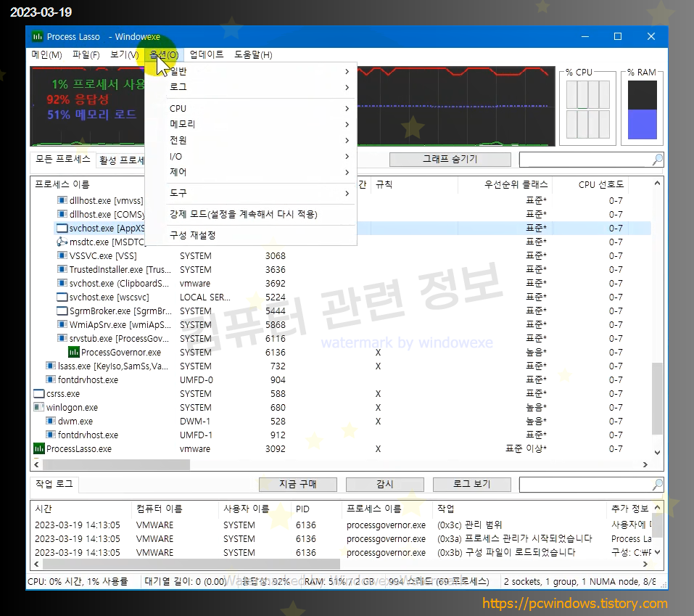
Task: Click the svchost.exe (ClipboardS...) icon
Action: click(x=62, y=284)
